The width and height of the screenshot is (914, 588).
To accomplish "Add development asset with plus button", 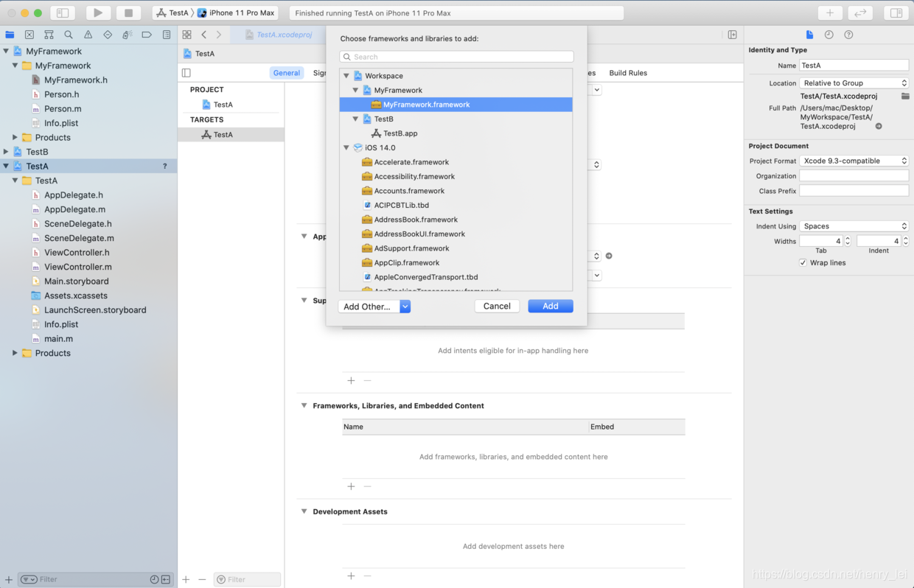I will tap(351, 575).
